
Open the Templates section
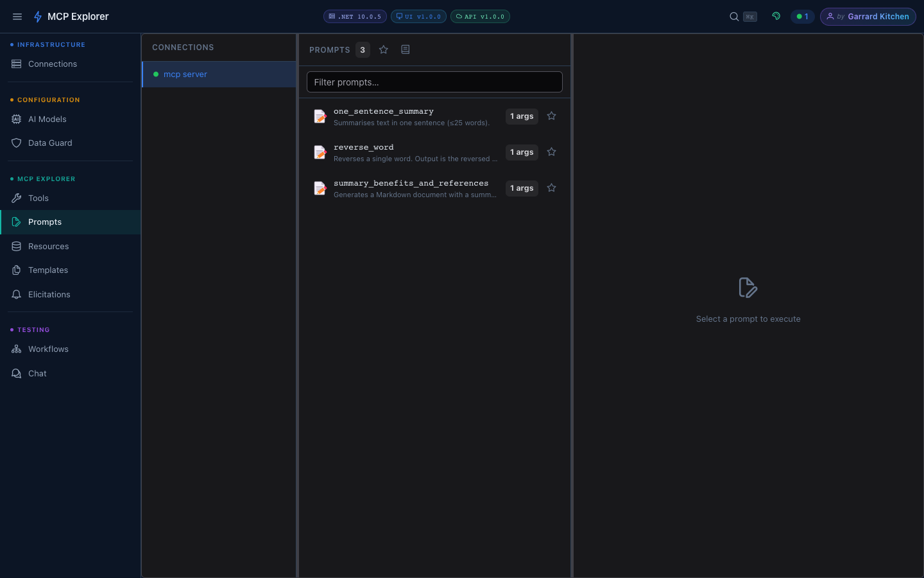coord(47,270)
